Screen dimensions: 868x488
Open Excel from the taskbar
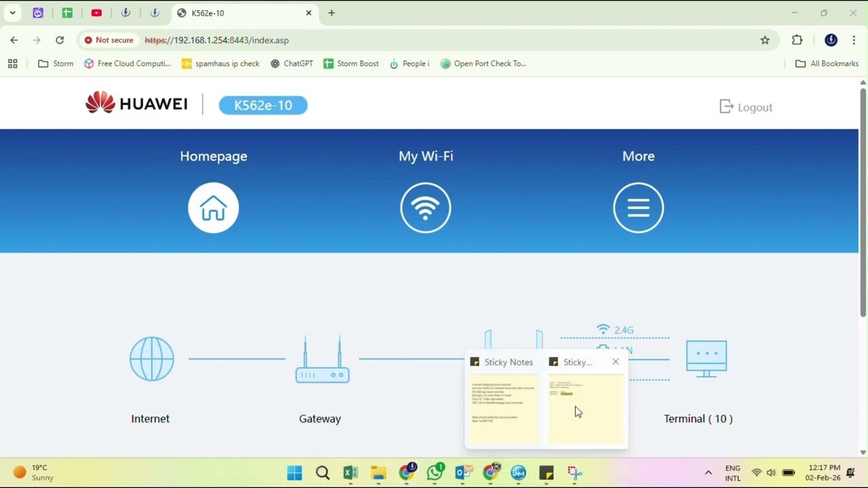coord(351,472)
